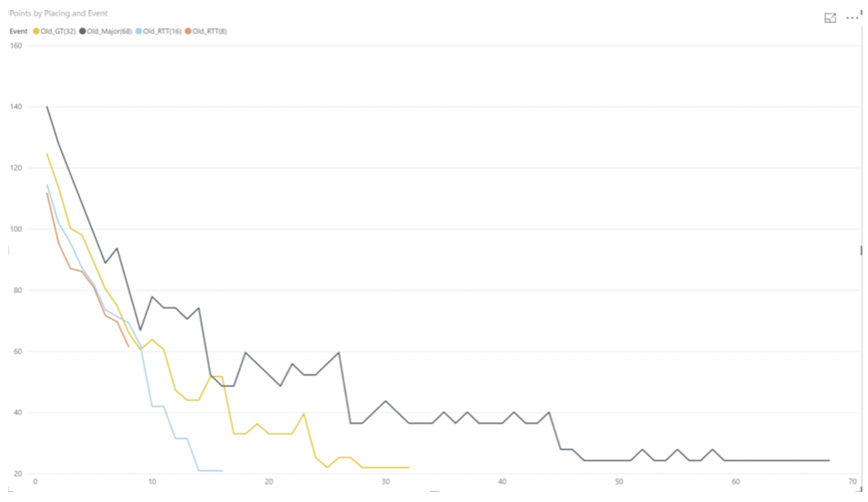Click the left-edge resize handle of the visual
This screenshot has width=868, height=502.
[x=9, y=250]
